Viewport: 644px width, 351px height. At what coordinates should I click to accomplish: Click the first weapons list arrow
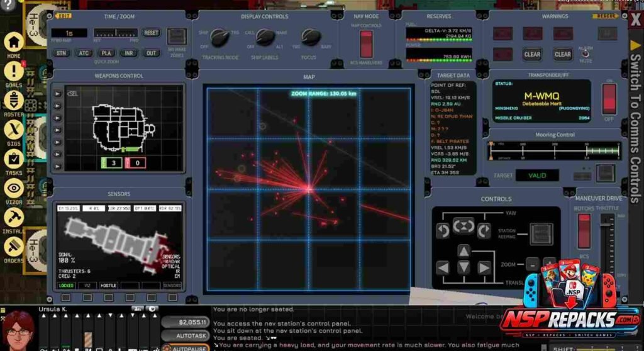(58, 94)
